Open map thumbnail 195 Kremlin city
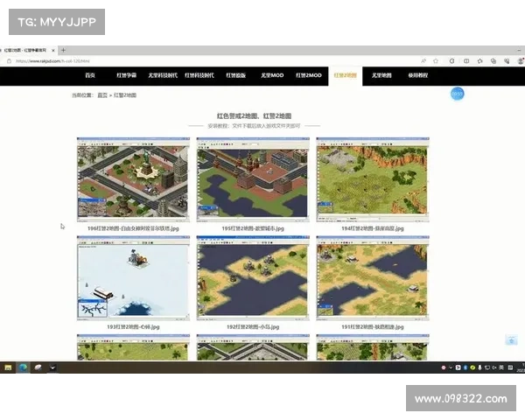Screen dimensions: 525x420 253,179
